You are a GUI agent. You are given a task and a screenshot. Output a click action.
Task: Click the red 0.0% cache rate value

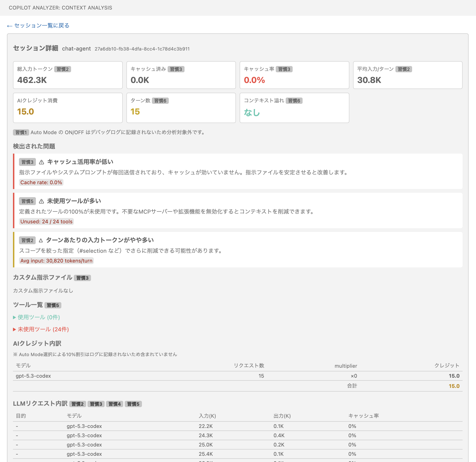click(x=254, y=80)
